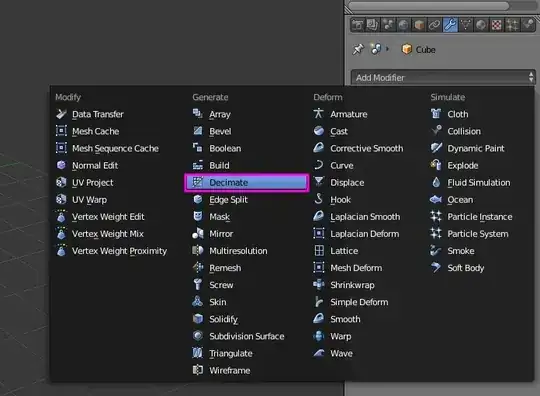Pick Vertex Weight Edit modifier
This screenshot has height=396, width=540.
(100, 217)
